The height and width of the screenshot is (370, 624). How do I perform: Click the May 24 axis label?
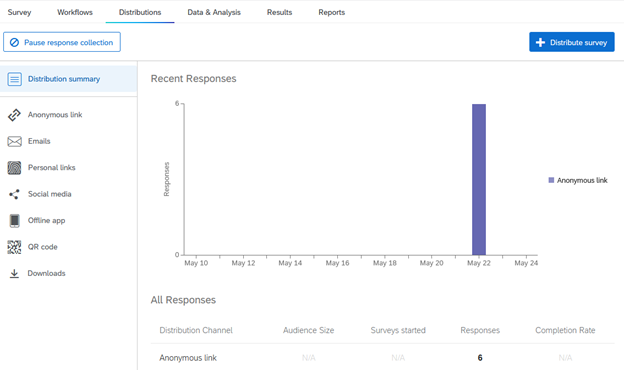click(x=526, y=263)
